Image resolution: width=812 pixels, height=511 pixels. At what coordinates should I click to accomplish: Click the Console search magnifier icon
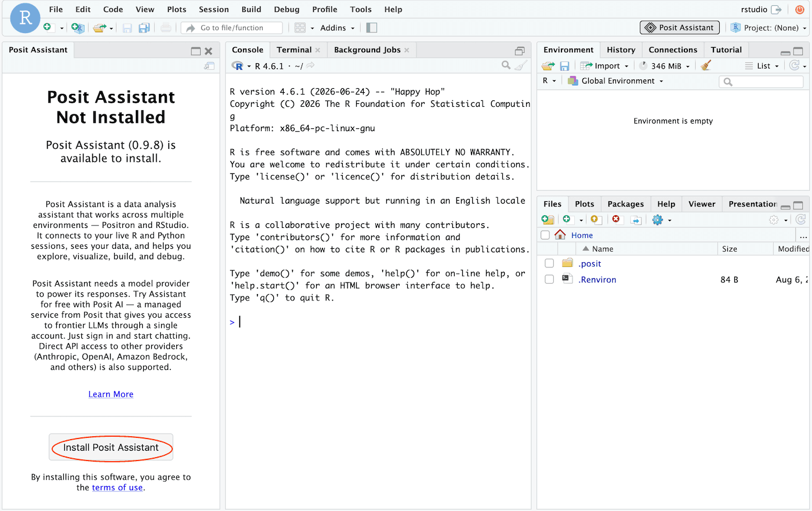pyautogui.click(x=506, y=66)
